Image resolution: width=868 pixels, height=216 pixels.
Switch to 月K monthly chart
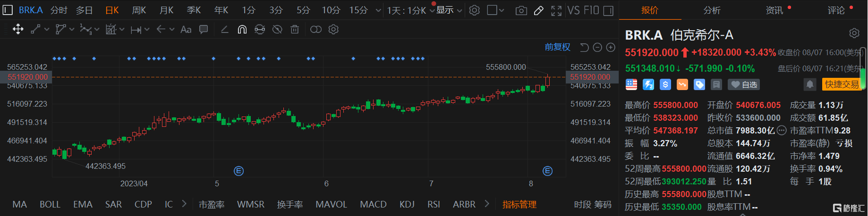(166, 10)
